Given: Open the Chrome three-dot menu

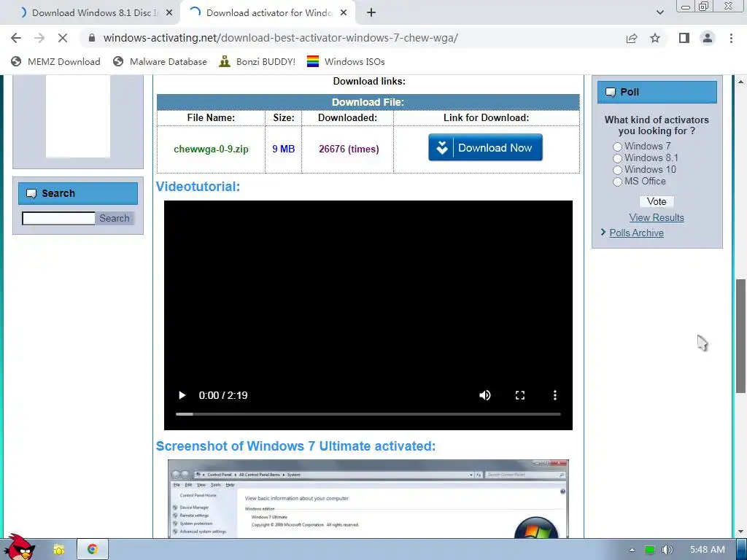Looking at the screenshot, I should pos(731,38).
